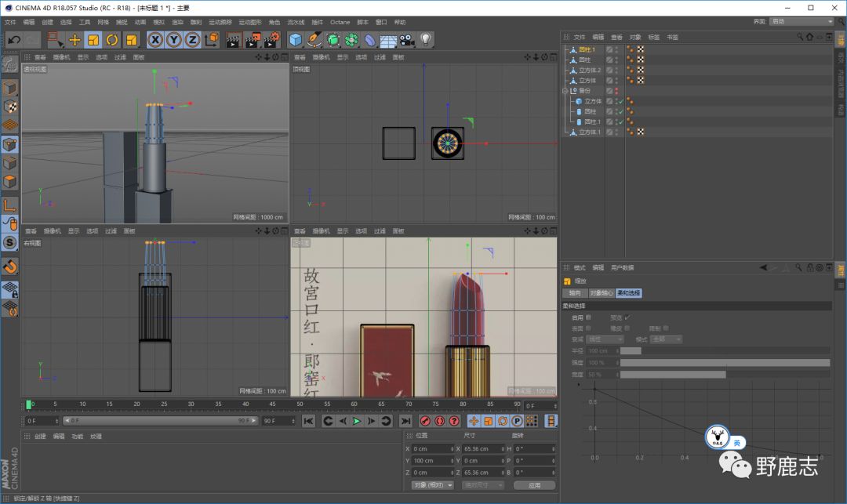This screenshot has width=847, height=504.
Task: Open the 对象 (相对) coordinate dropdown
Action: point(432,485)
